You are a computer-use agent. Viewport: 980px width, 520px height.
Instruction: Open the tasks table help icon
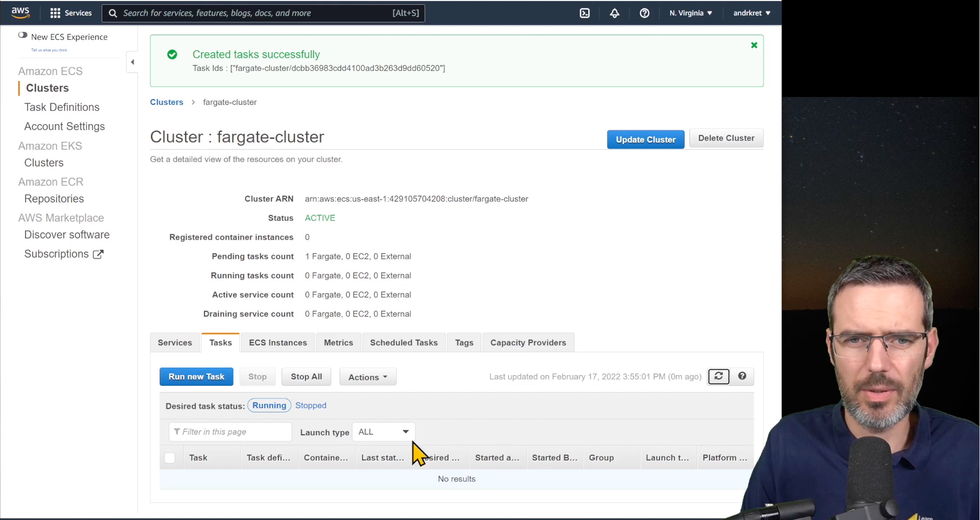coord(742,376)
